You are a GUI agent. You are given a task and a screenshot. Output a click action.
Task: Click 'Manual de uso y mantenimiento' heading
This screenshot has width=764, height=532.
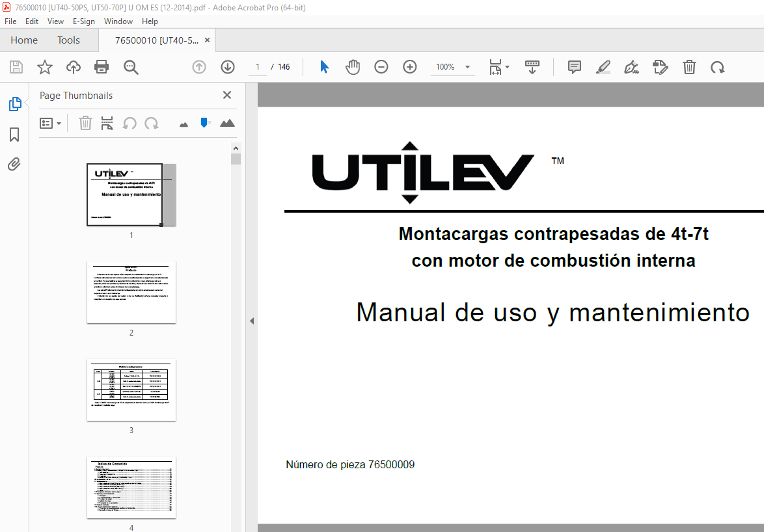(x=553, y=312)
